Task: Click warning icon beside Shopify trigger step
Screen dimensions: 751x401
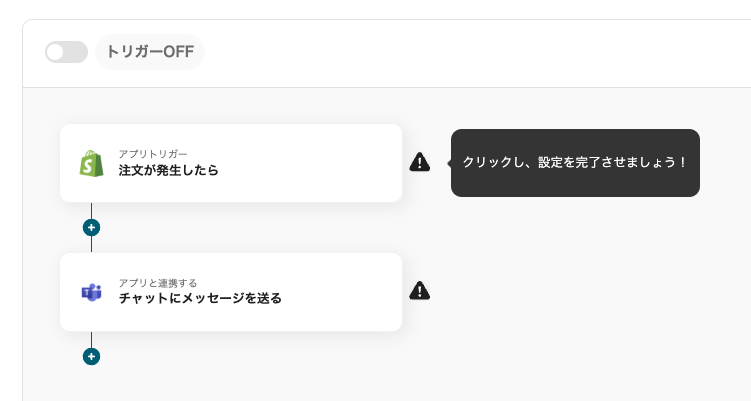Action: point(420,163)
